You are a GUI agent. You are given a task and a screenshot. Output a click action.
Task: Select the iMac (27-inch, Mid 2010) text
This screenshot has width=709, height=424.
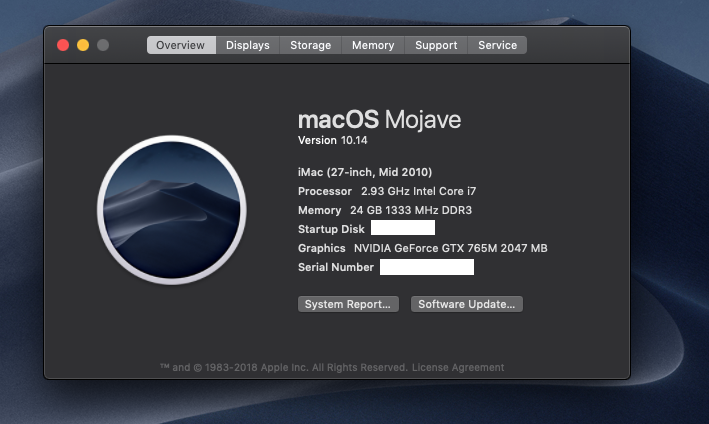(365, 172)
